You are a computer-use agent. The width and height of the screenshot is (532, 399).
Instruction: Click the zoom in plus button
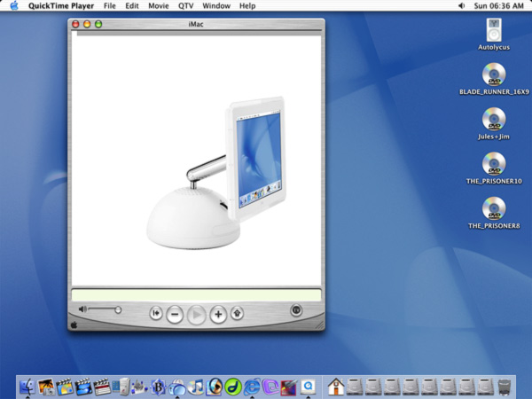[218, 315]
